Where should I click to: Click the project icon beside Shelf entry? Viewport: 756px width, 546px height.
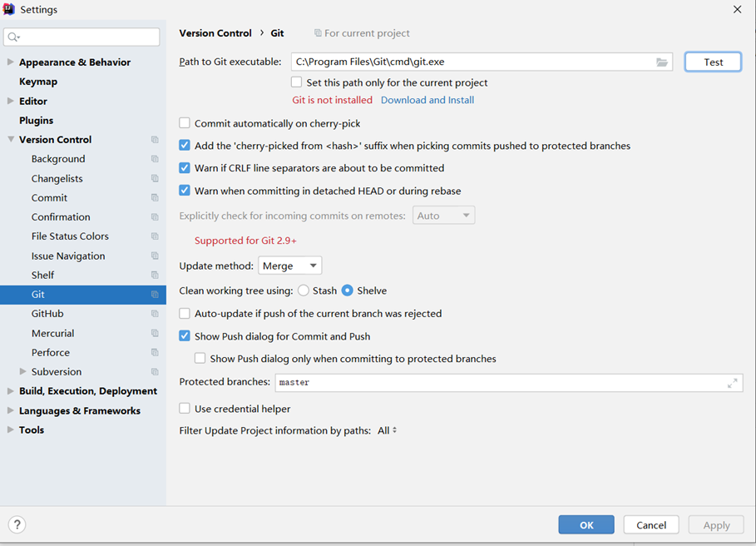pos(155,275)
